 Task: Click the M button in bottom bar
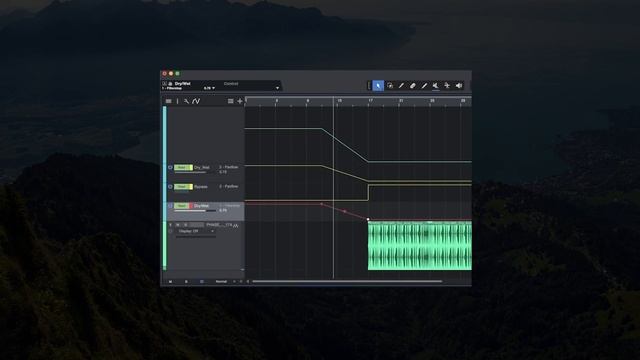coord(171,282)
